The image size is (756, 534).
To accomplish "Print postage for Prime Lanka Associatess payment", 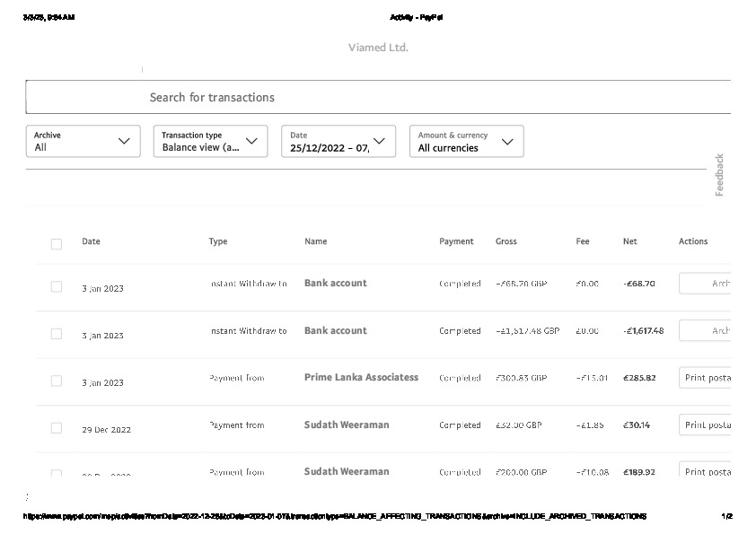I will [706, 378].
